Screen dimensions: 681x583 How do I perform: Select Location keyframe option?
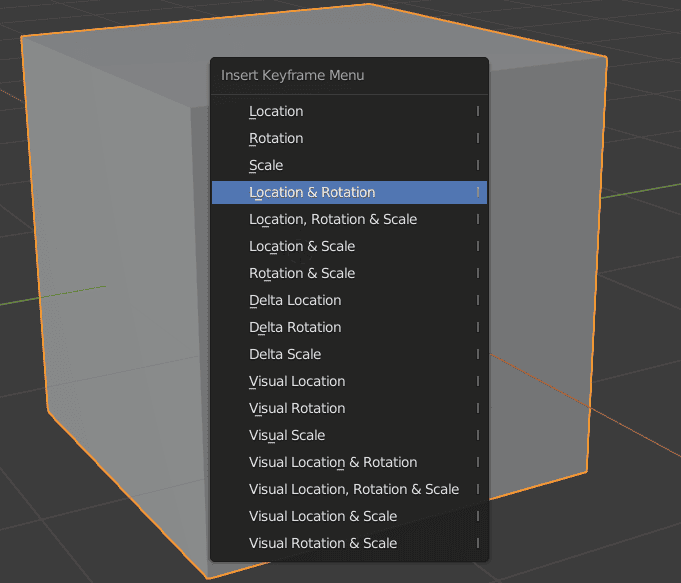coord(349,111)
